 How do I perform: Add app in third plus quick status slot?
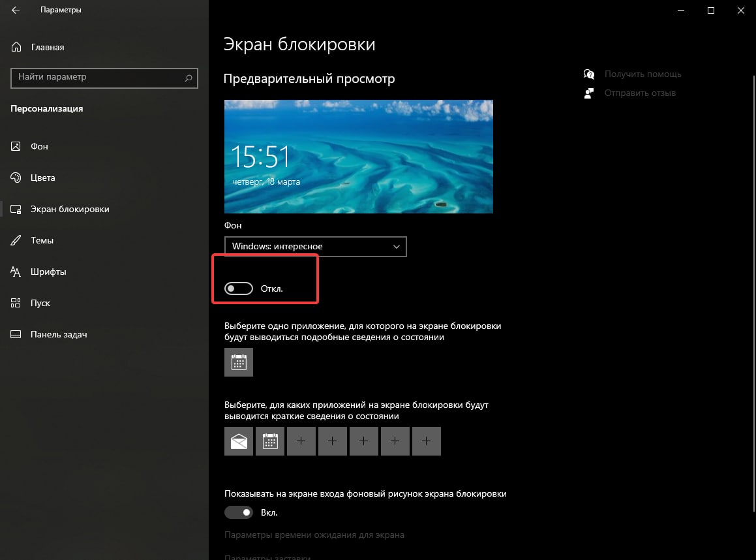364,441
